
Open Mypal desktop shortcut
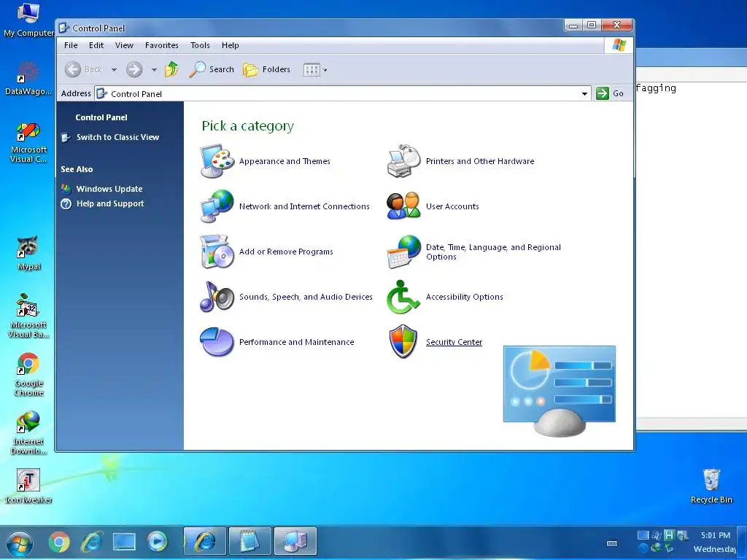[28, 253]
